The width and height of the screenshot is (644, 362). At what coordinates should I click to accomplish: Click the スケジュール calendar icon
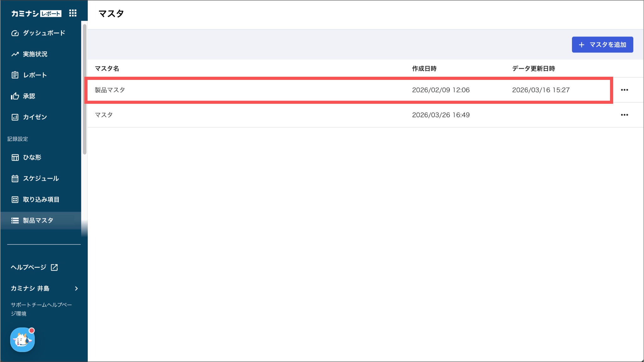15,178
